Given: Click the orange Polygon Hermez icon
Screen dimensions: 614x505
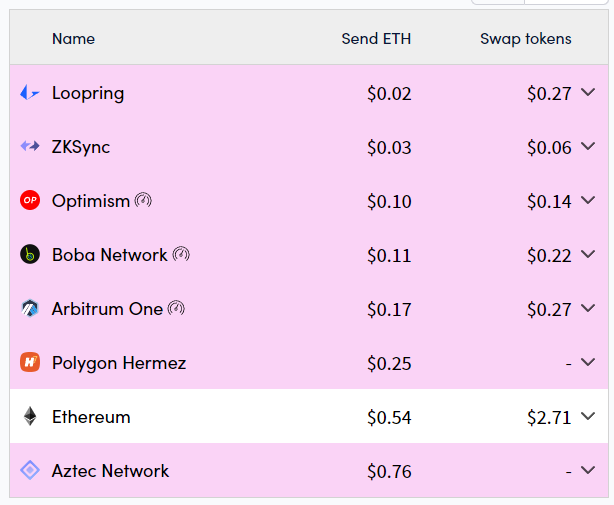Looking at the screenshot, I should (x=30, y=363).
